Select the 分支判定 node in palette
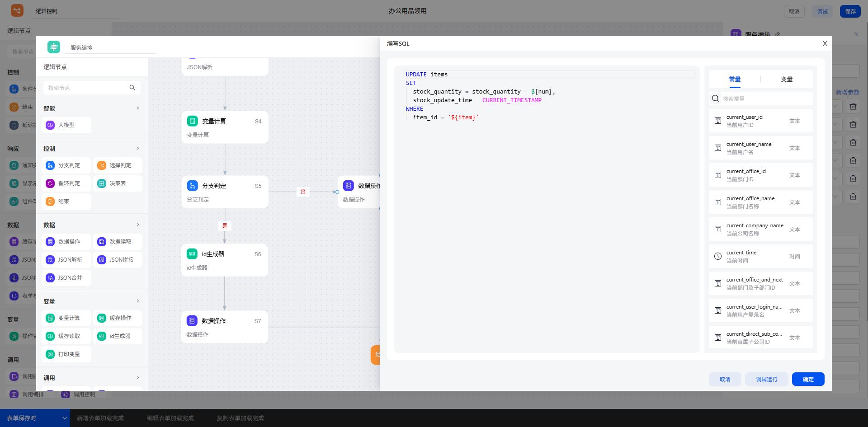This screenshot has height=427, width=868. 66,165
